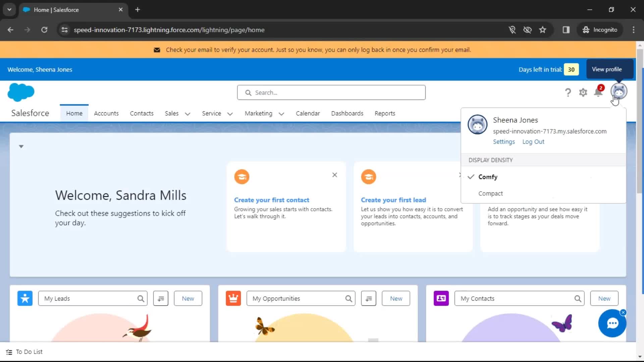Image resolution: width=644 pixels, height=362 pixels.
Task: Click the Marketing tab label
Action: tap(258, 113)
